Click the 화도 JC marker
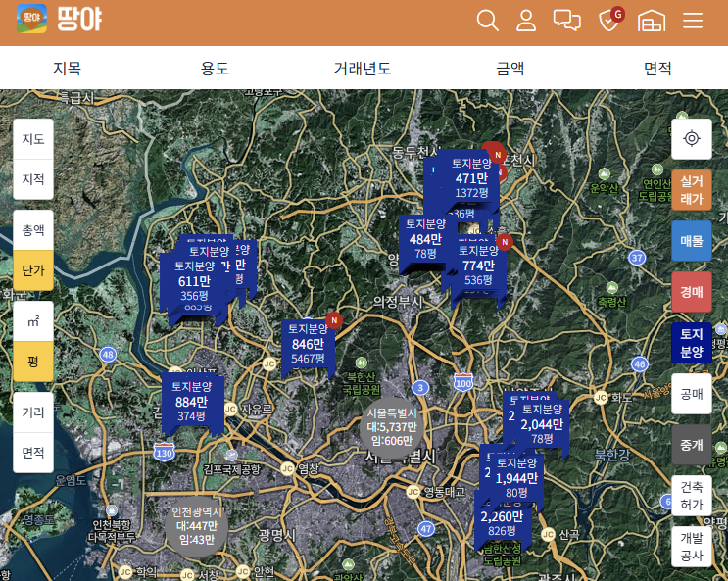Image resolution: width=728 pixels, height=581 pixels. click(x=601, y=398)
